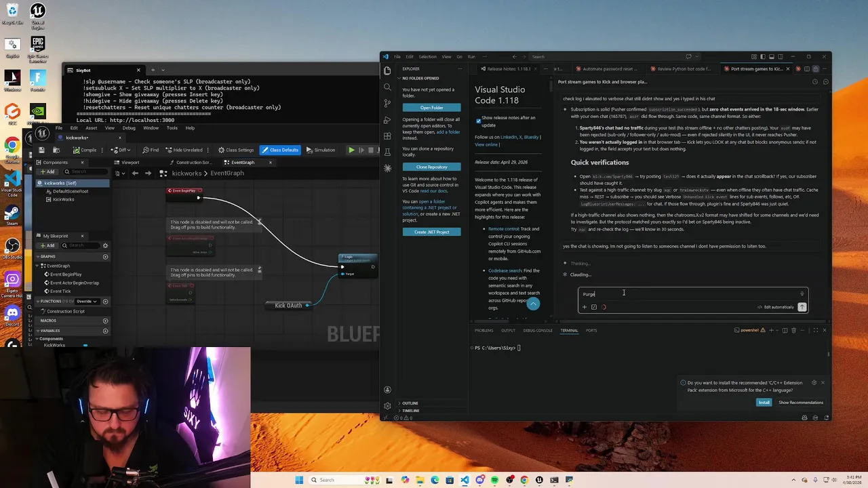Open Override dropdown in FUNCTIONS section
This screenshot has width=868, height=488.
[x=86, y=301]
